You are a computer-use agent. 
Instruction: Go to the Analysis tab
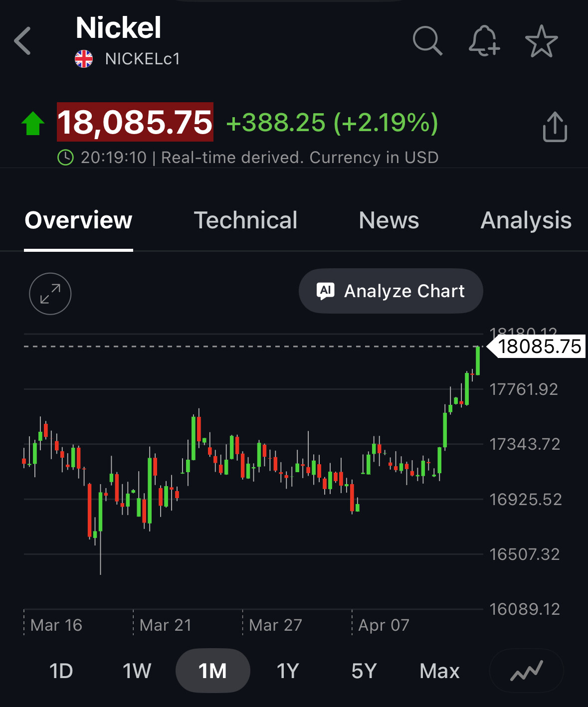(526, 220)
